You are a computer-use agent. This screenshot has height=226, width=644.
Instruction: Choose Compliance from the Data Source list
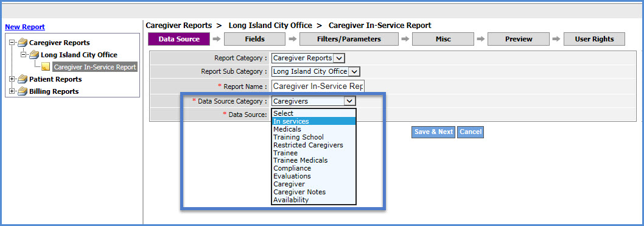pos(314,168)
